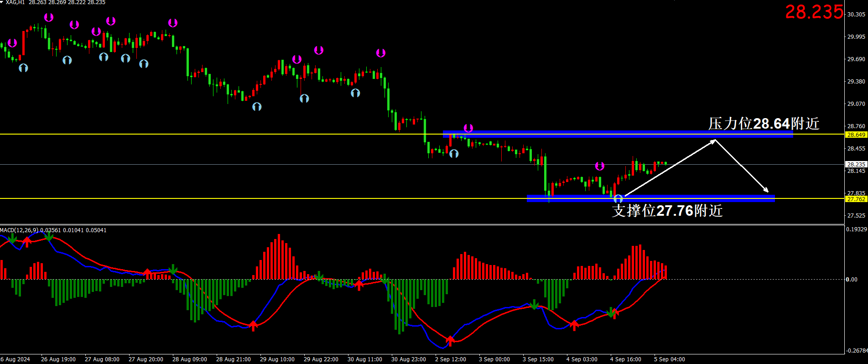Click the 27.525 price scale label
Viewport: 868px width, 364px height.
pos(856,216)
